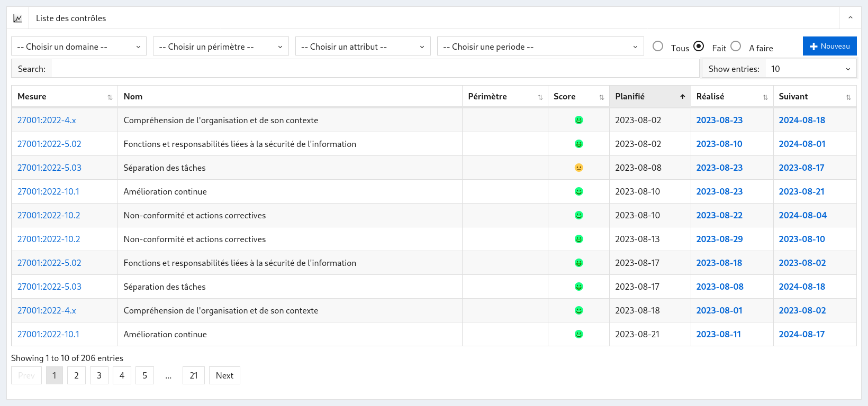Click the sort icon on Réalisé column
Image resolution: width=868 pixels, height=406 pixels.
pos(765,97)
